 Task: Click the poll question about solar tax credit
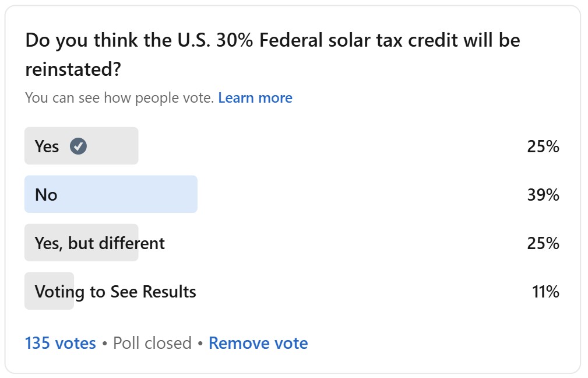[272, 40]
